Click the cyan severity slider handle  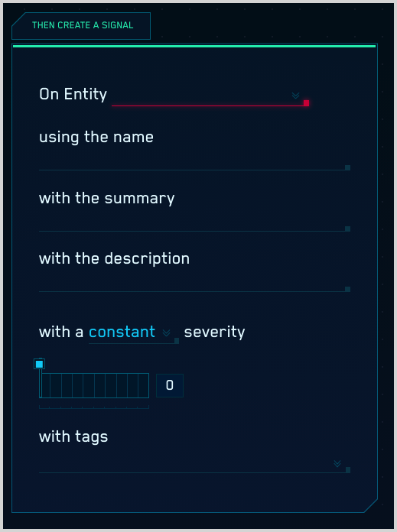click(x=40, y=364)
